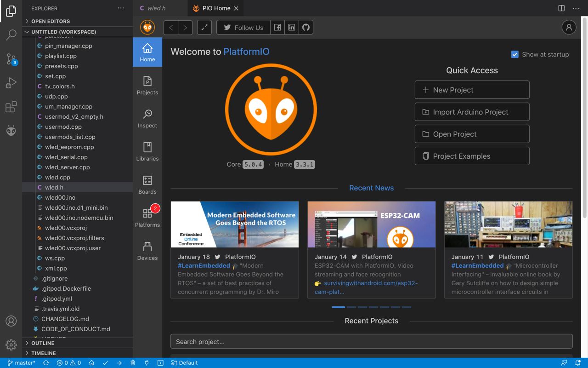Viewport: 588px width, 368px height.
Task: Open the Facebook icon link
Action: 277,27
